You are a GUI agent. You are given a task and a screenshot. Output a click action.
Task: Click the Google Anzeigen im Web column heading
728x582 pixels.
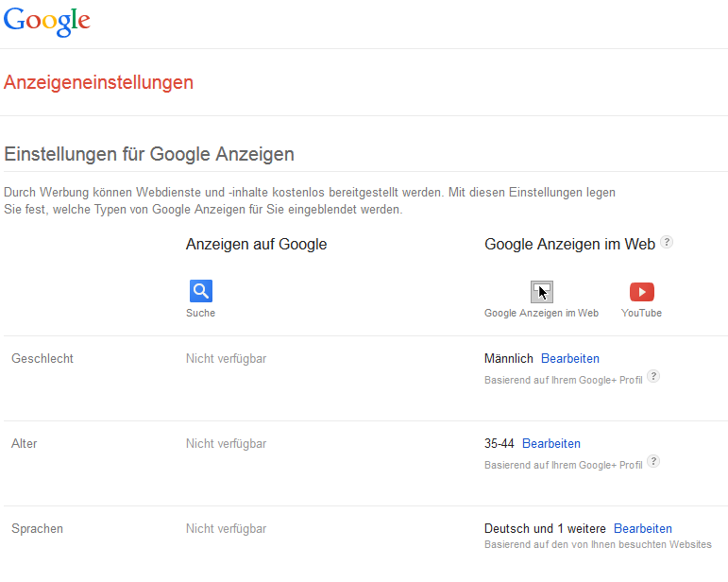click(569, 245)
